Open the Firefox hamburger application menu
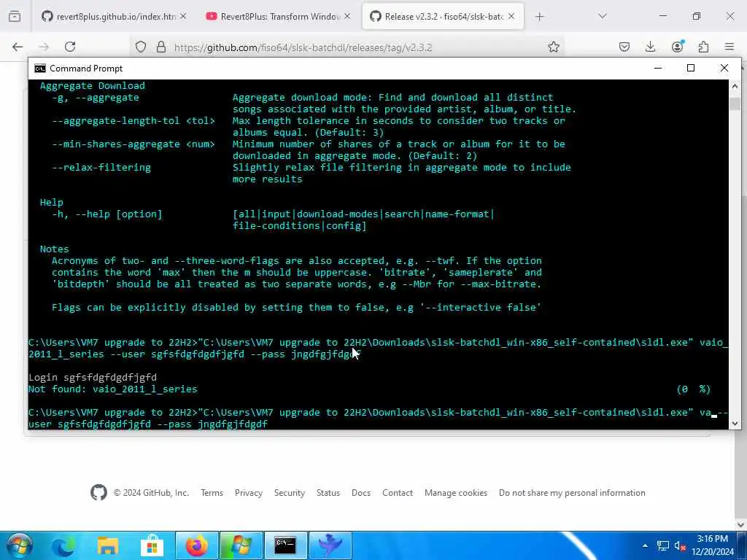Image resolution: width=747 pixels, height=560 pixels. coord(729,47)
